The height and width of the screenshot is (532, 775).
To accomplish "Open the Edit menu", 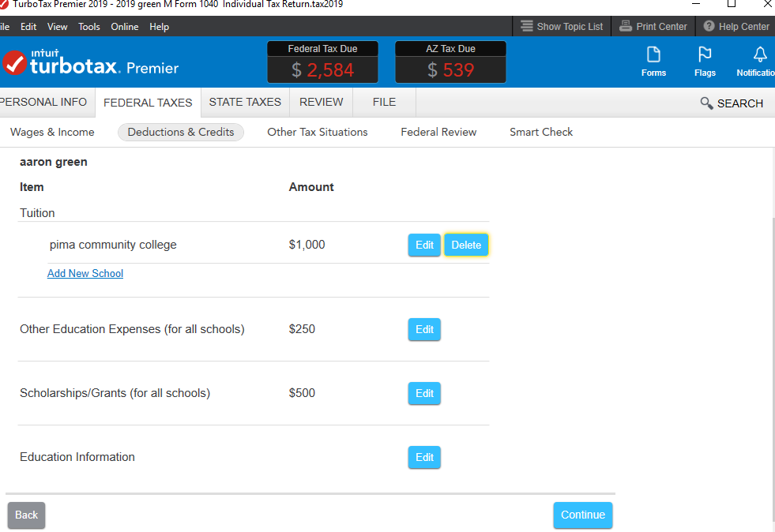I will [x=28, y=27].
